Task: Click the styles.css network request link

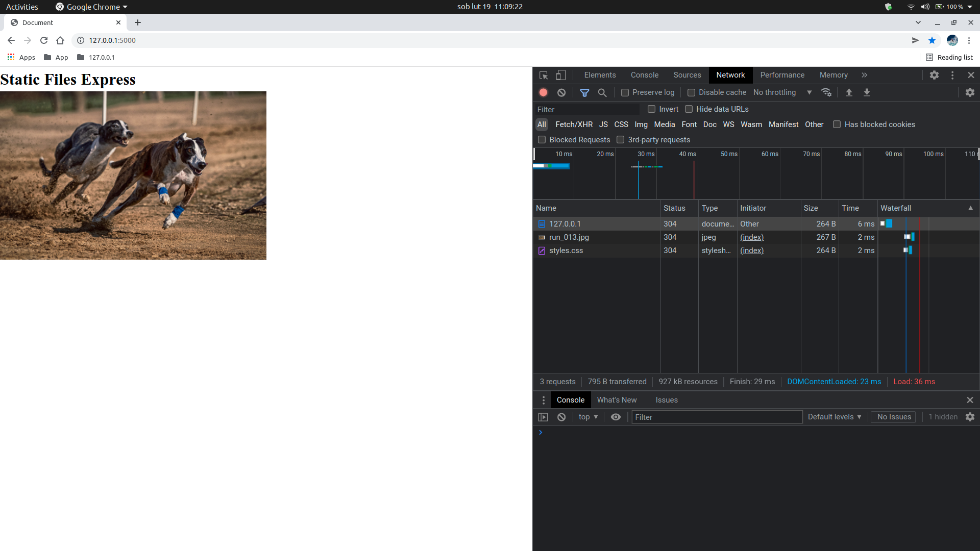Action: pos(566,251)
